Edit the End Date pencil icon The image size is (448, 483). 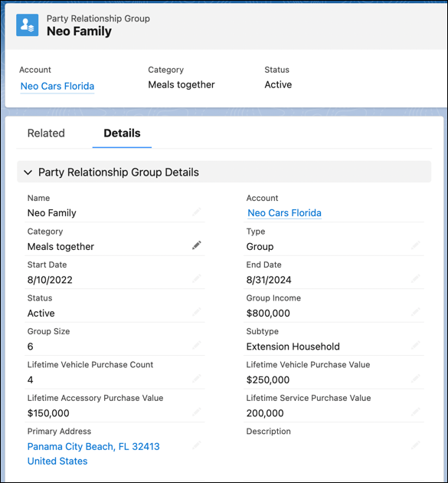click(415, 278)
